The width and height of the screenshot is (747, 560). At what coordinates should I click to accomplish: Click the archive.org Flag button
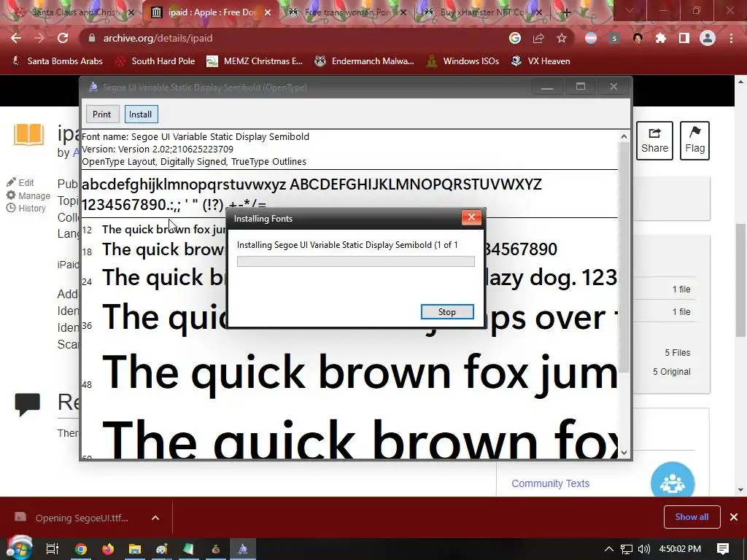click(694, 141)
